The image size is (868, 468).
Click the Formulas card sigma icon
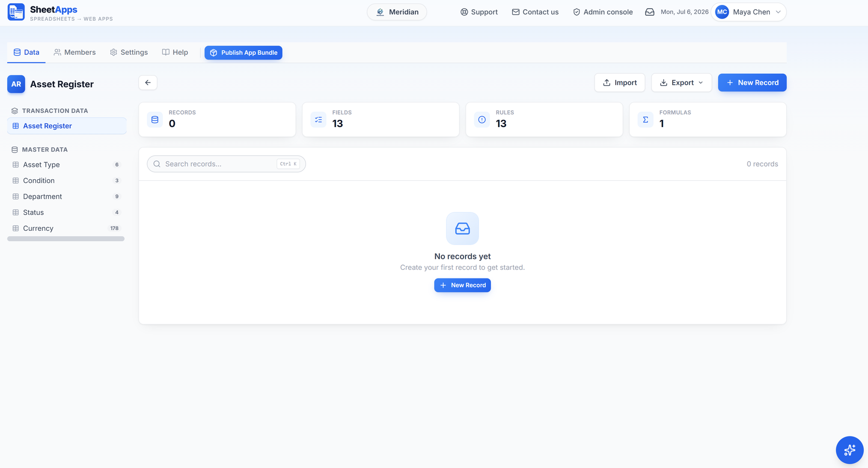click(x=646, y=119)
